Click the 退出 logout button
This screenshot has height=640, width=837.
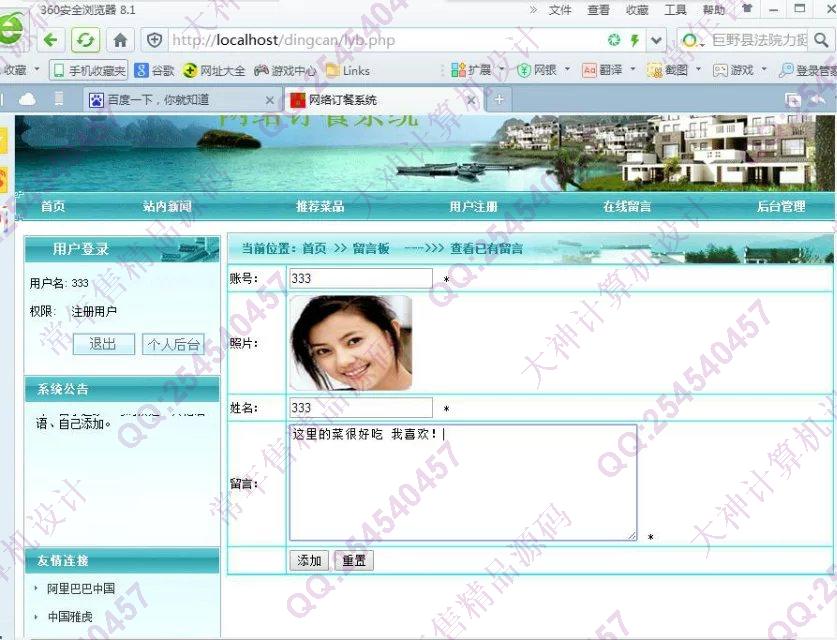(x=104, y=344)
